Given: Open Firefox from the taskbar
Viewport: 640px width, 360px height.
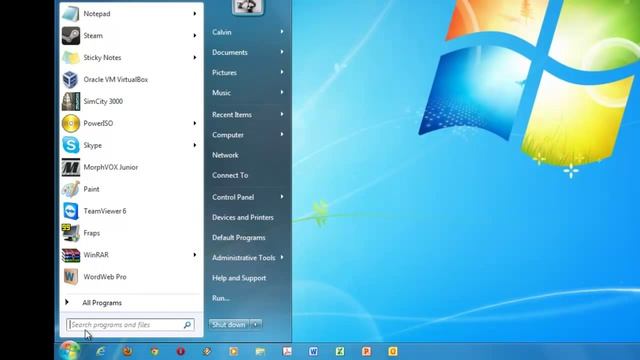Looking at the screenshot, I should pos(127,351).
